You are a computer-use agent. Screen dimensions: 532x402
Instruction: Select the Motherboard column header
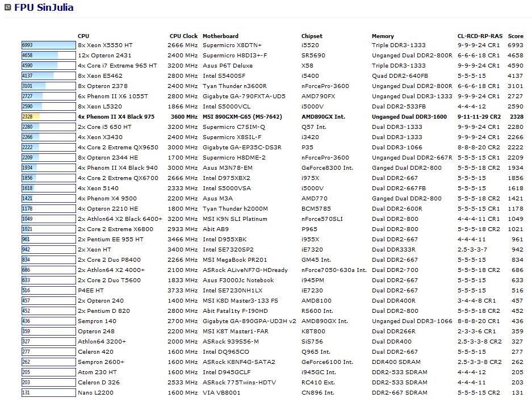220,36
